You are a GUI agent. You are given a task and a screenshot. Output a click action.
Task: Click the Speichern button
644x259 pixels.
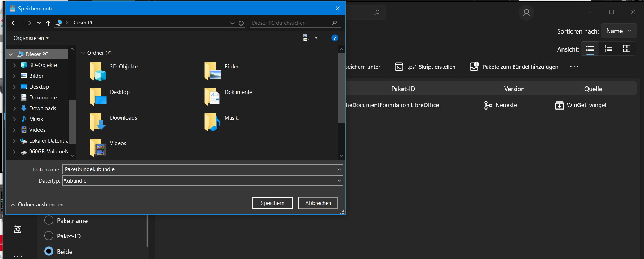point(272,203)
